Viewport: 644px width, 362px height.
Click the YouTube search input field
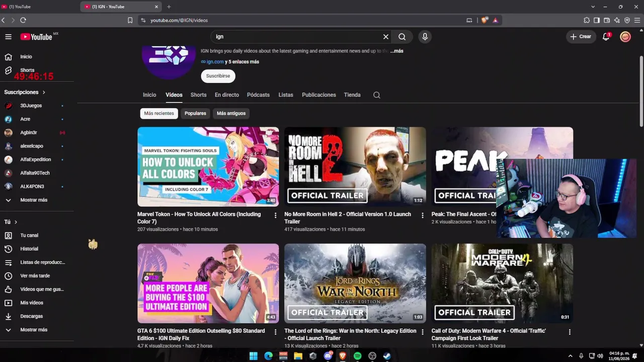click(297, 37)
